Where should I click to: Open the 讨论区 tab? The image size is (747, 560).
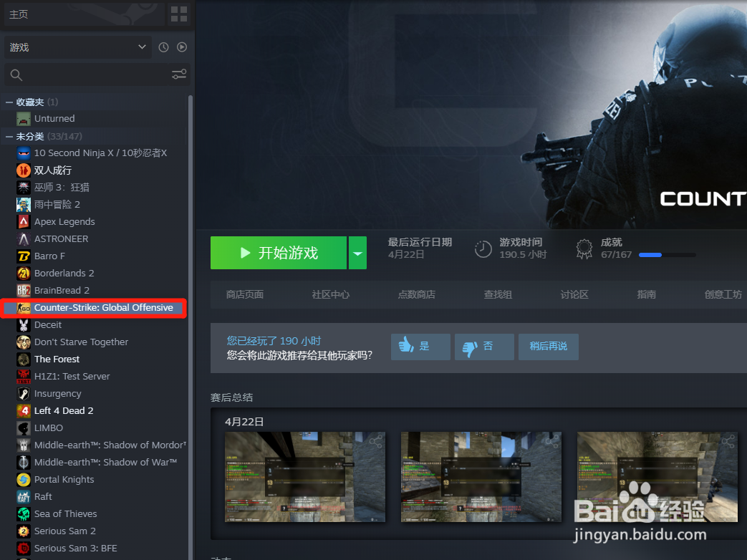point(574,295)
